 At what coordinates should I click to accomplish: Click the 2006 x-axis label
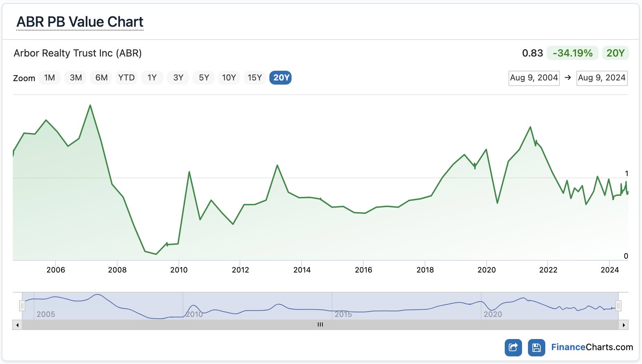[56, 270]
